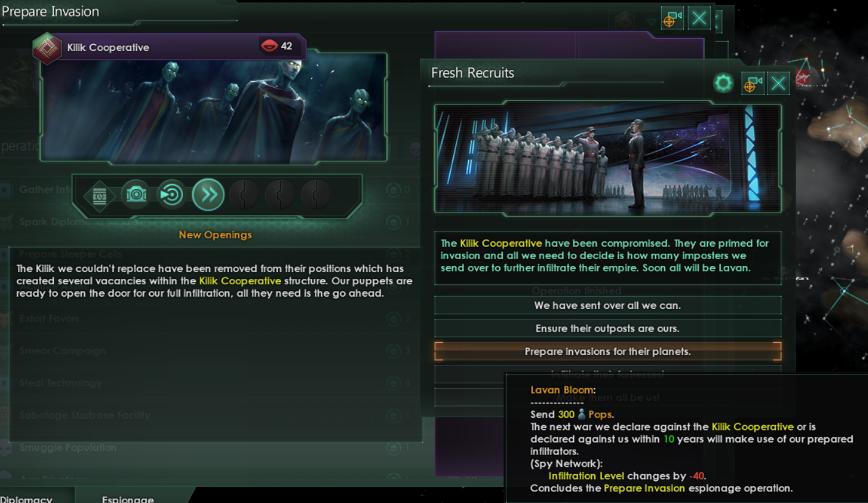Switch to the Diplomacy tab

point(27,499)
